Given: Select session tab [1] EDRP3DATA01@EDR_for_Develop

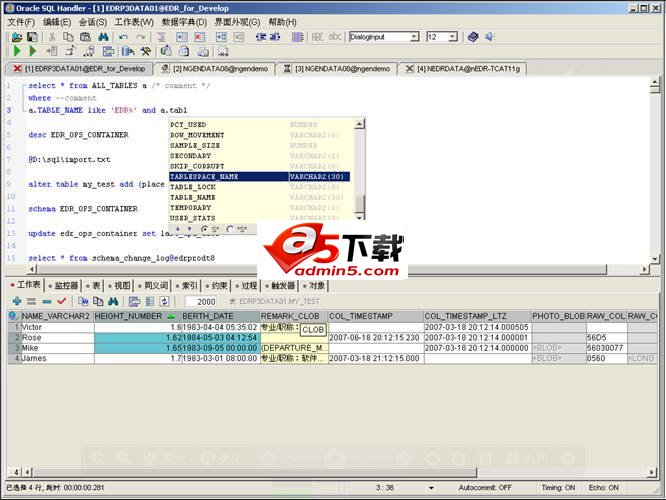Looking at the screenshot, I should click(79, 68).
